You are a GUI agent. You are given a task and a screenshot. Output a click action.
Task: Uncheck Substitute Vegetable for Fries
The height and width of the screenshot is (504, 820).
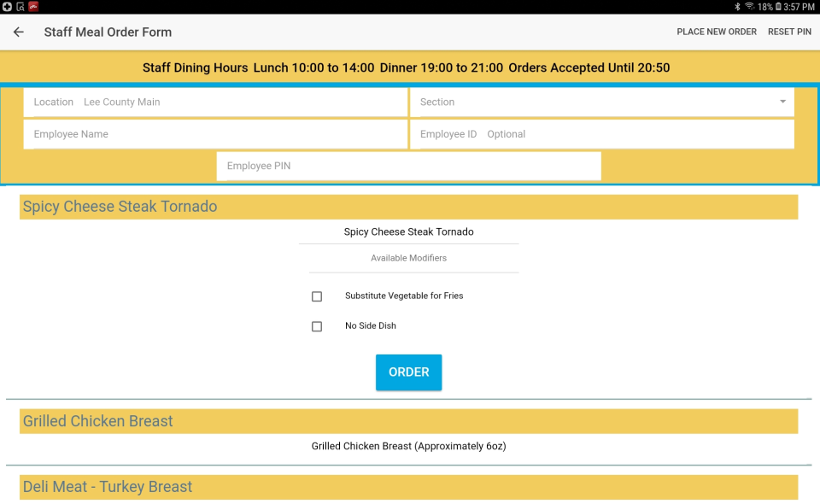317,296
